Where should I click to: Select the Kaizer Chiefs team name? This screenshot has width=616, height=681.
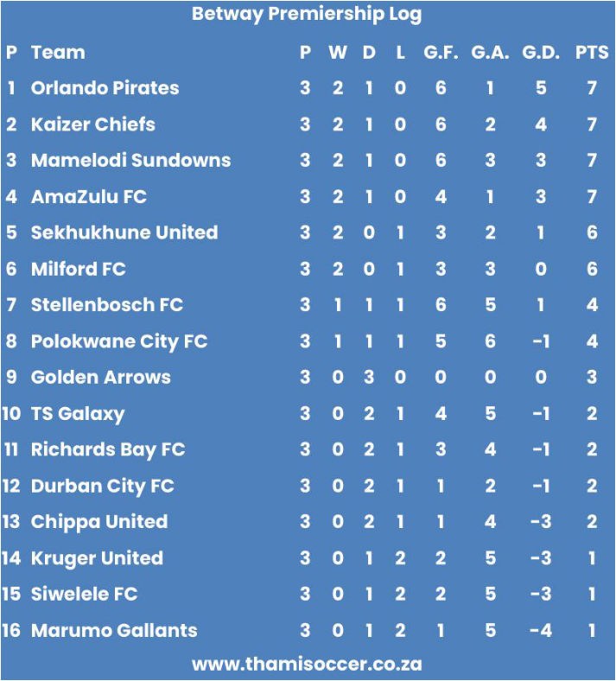(x=93, y=124)
